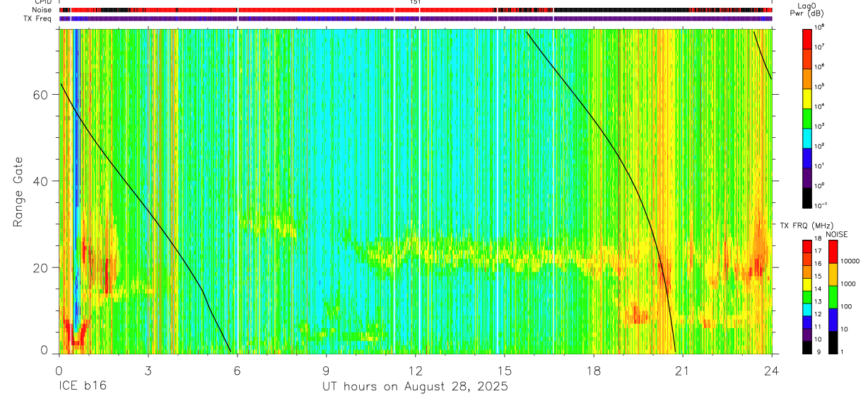Pick the yellow segment of Lag0 Pwr colorbar
The width and height of the screenshot is (868, 401).
pyautogui.click(x=807, y=98)
